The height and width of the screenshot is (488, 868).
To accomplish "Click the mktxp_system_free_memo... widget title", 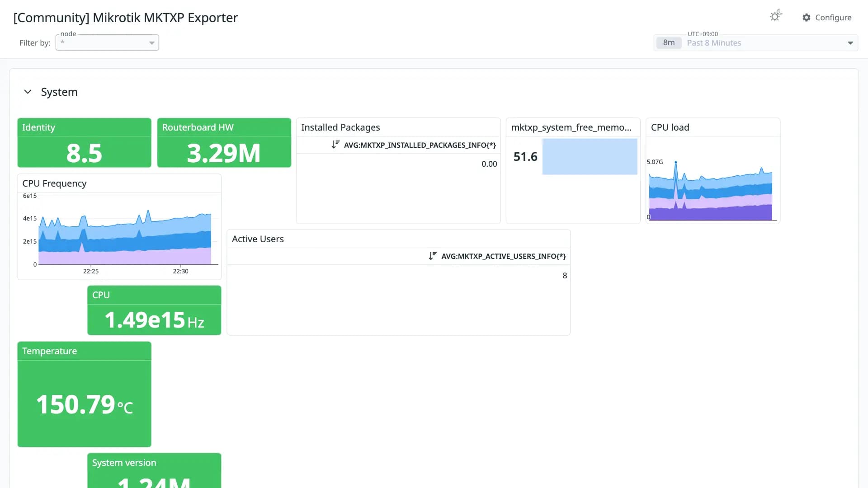I will 571,127.
